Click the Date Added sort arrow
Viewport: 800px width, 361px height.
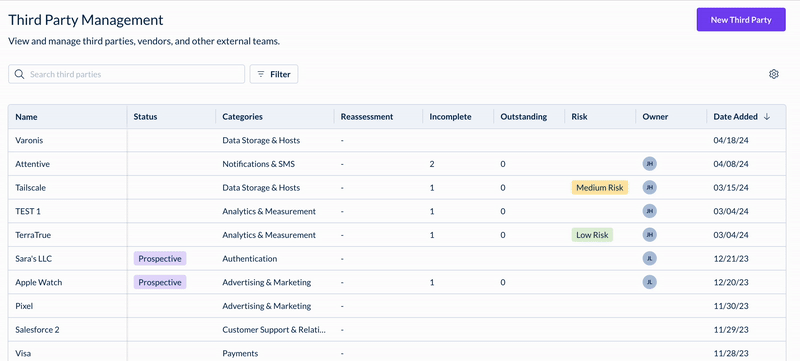click(766, 117)
